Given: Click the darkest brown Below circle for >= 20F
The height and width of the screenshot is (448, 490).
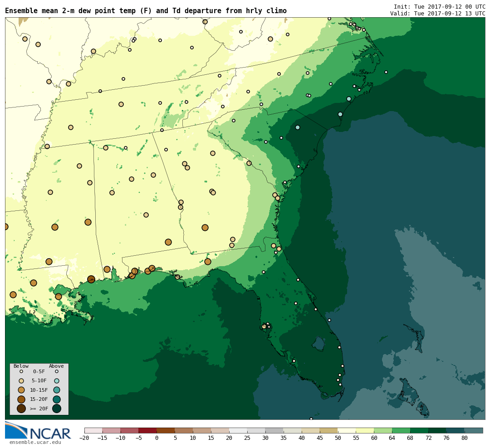Looking at the screenshot, I should click(21, 408).
